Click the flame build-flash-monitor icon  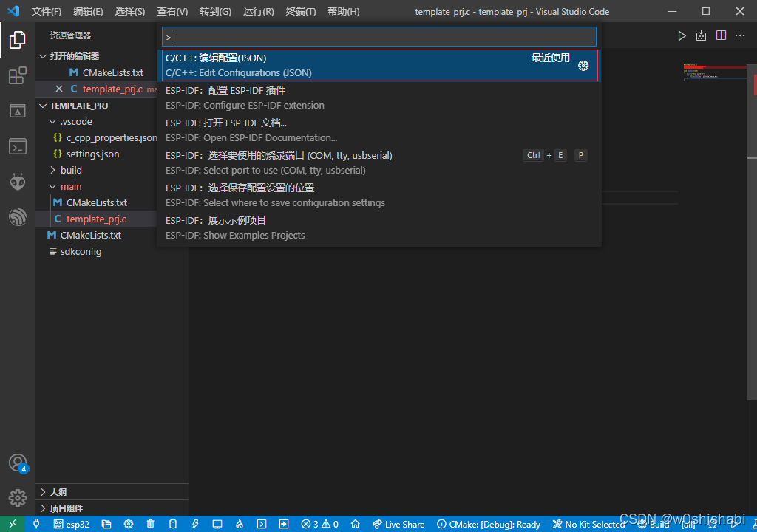click(x=240, y=524)
